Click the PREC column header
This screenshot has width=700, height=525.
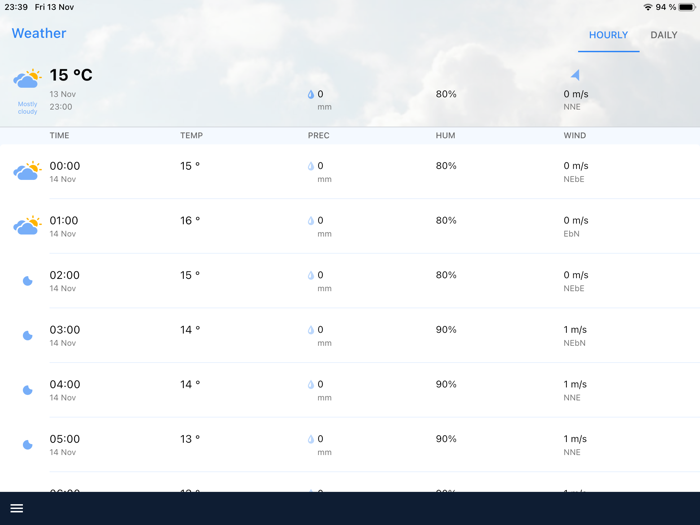[318, 135]
